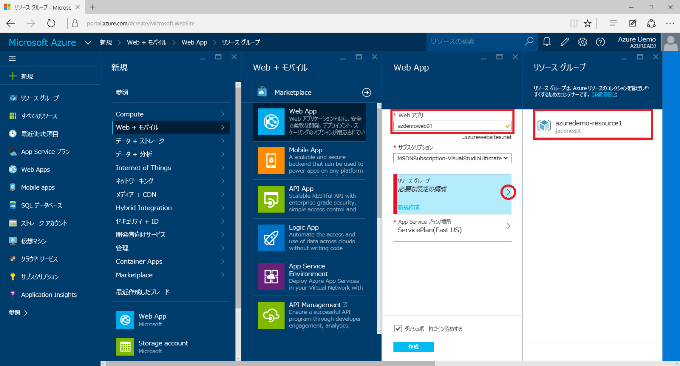Choose the azuredemo-resource1 resource group
The image size is (680, 366).
pyautogui.click(x=593, y=125)
